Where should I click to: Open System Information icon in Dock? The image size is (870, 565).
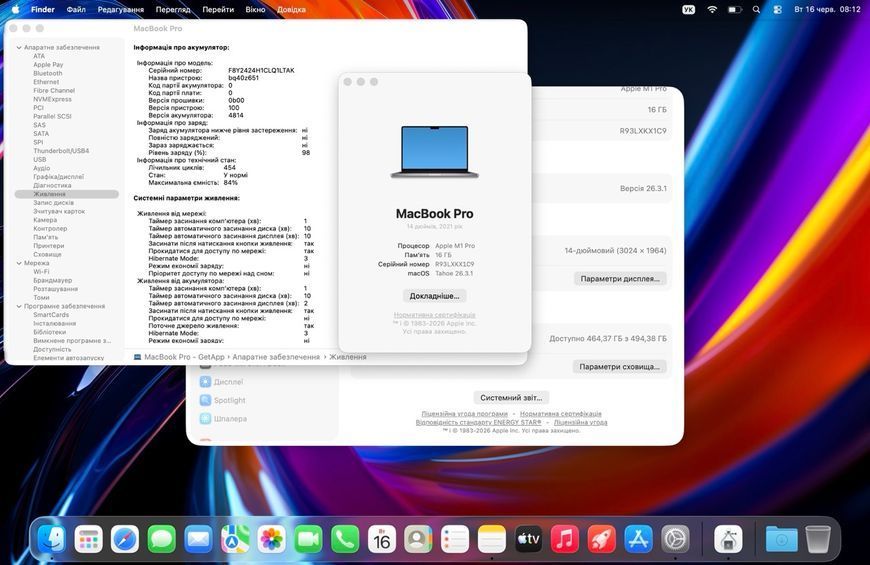[728, 538]
